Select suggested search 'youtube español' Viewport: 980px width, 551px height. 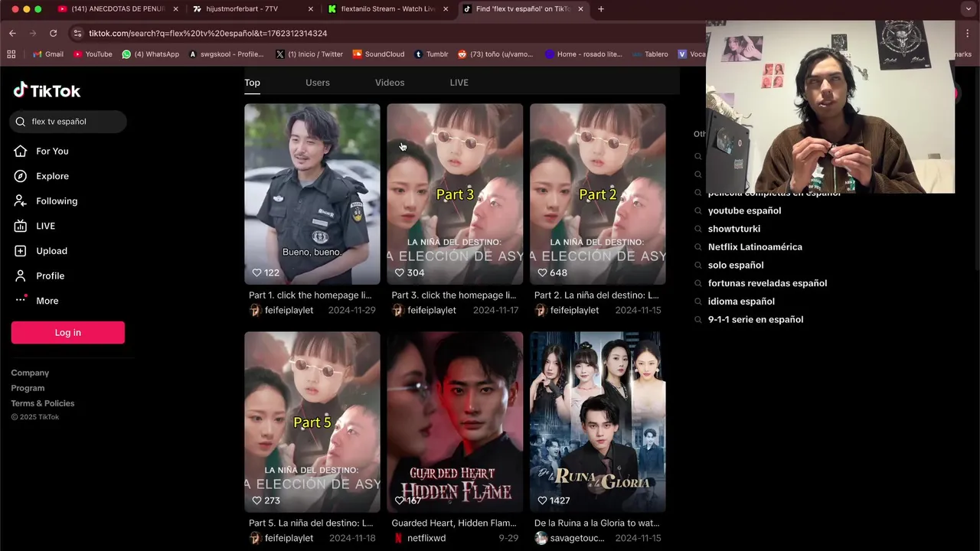click(x=744, y=210)
